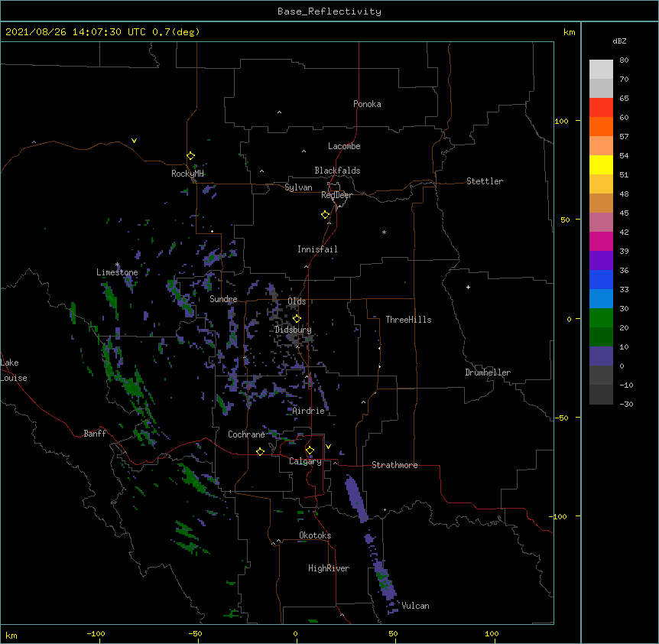Click the 2021/08/26 14:07:30 UTC timestamp

click(75, 32)
